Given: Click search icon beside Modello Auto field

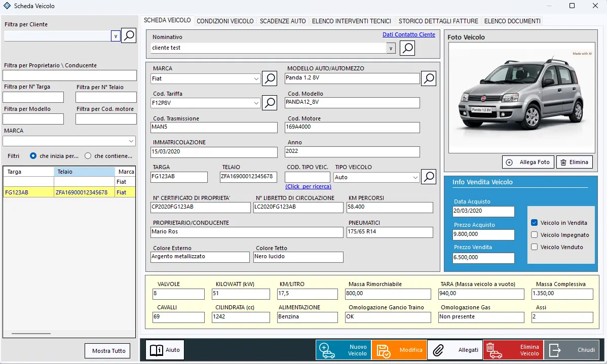Looking at the screenshot, I should [x=429, y=78].
